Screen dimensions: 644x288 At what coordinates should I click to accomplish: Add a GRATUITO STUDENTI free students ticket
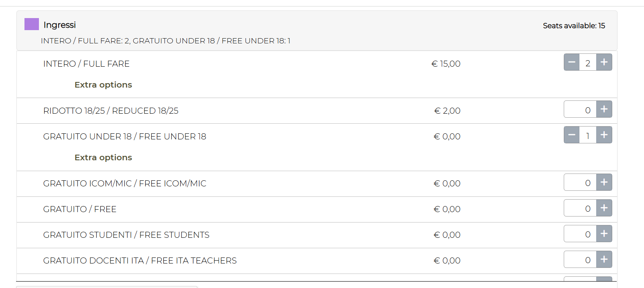coord(604,234)
